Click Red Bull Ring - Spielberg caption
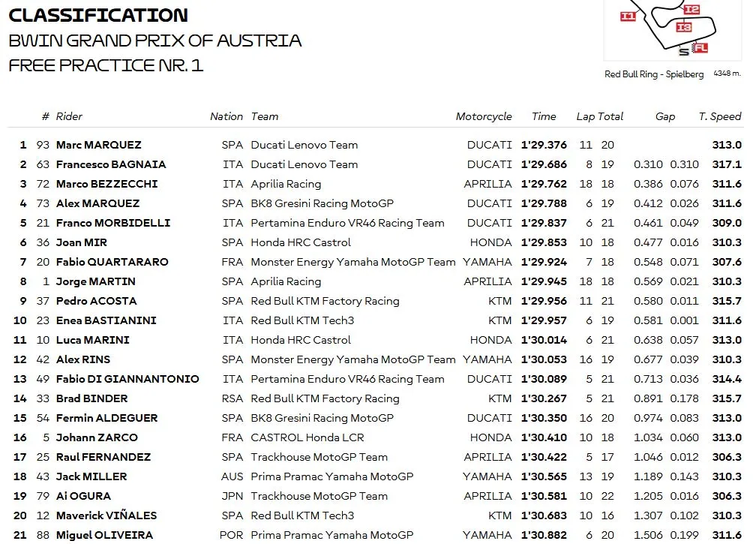Image resolution: width=756 pixels, height=544 pixels. click(654, 74)
